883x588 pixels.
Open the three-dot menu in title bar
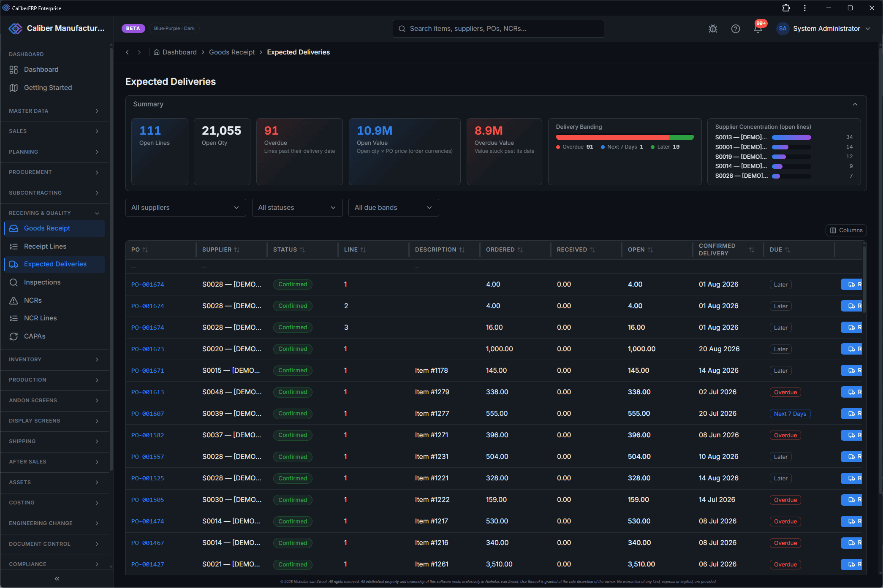(x=805, y=8)
